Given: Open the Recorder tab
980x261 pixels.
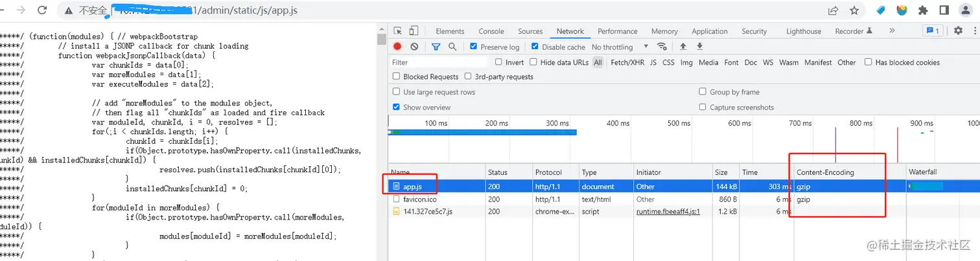Looking at the screenshot, I should 854,31.
